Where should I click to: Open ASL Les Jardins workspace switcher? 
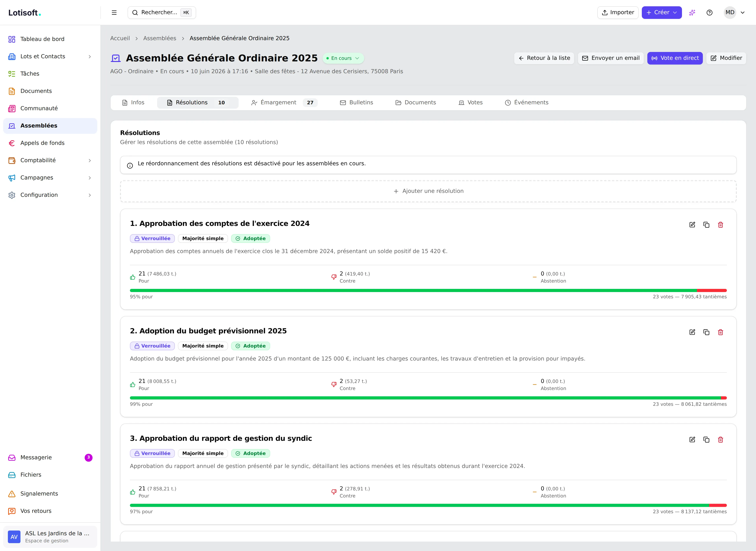(50, 537)
